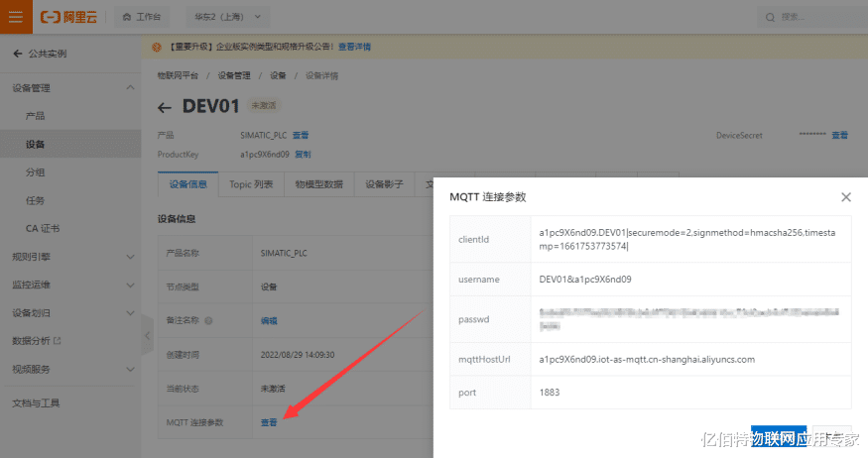Switch to the 物模型数据 tab
This screenshot has height=458, width=868.
(318, 184)
